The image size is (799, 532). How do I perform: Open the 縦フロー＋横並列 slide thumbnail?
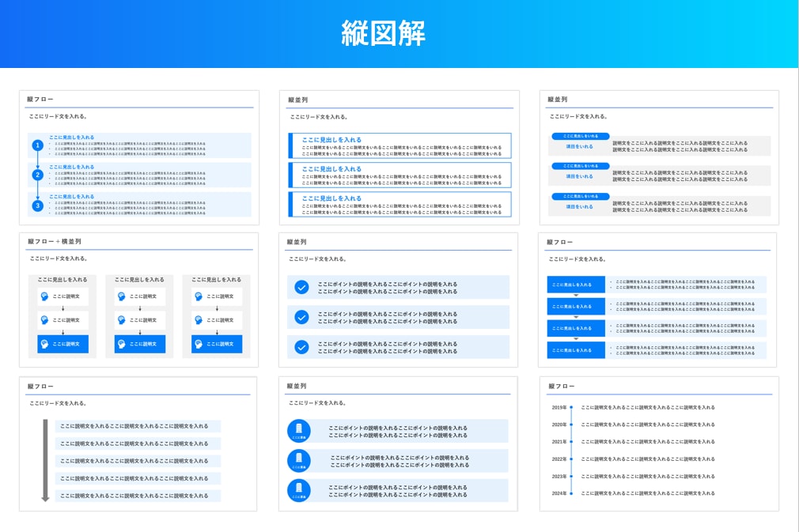[x=139, y=300]
